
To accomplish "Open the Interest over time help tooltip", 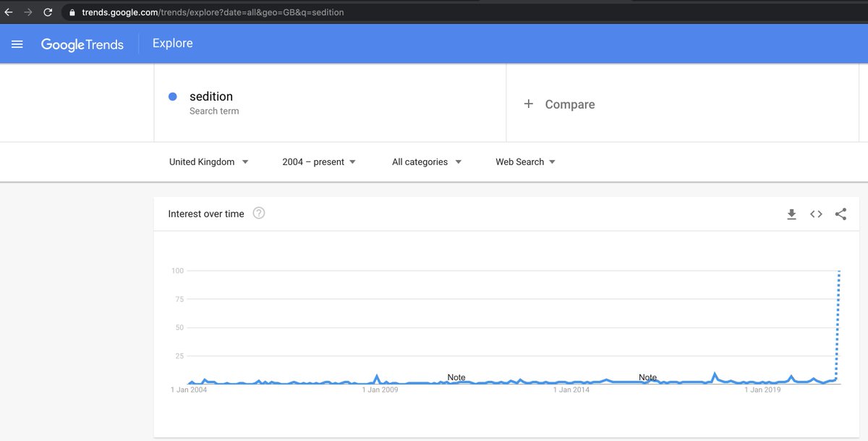I will click(x=259, y=213).
